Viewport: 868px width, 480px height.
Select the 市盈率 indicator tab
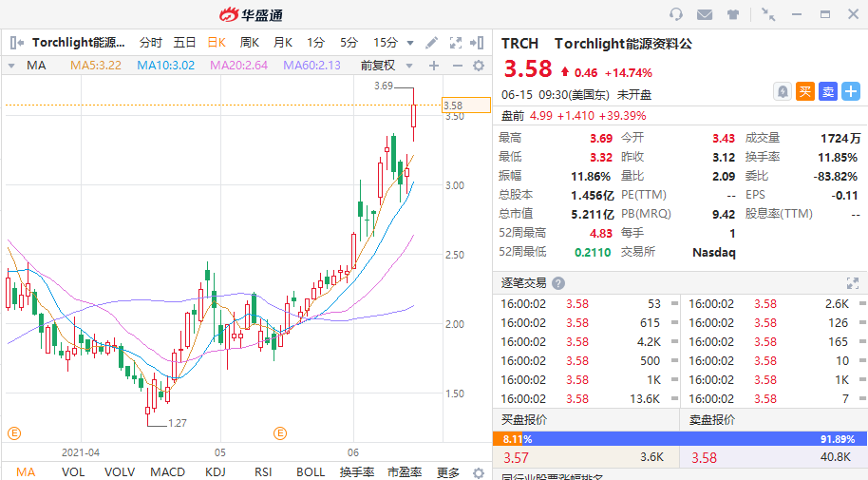[405, 472]
